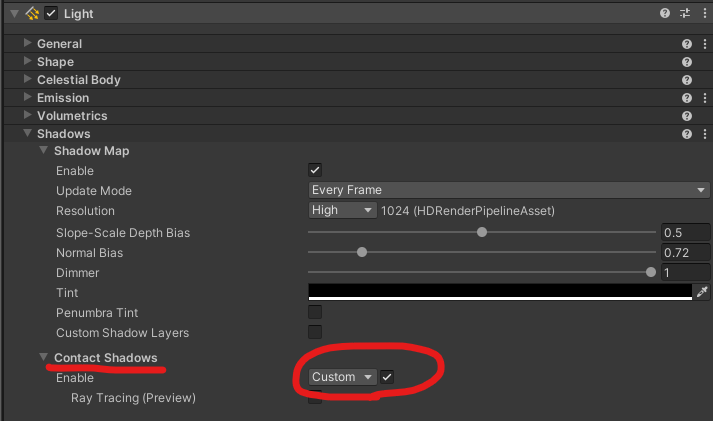This screenshot has width=713, height=421.
Task: Open the Light component kebab menu
Action: [x=704, y=13]
